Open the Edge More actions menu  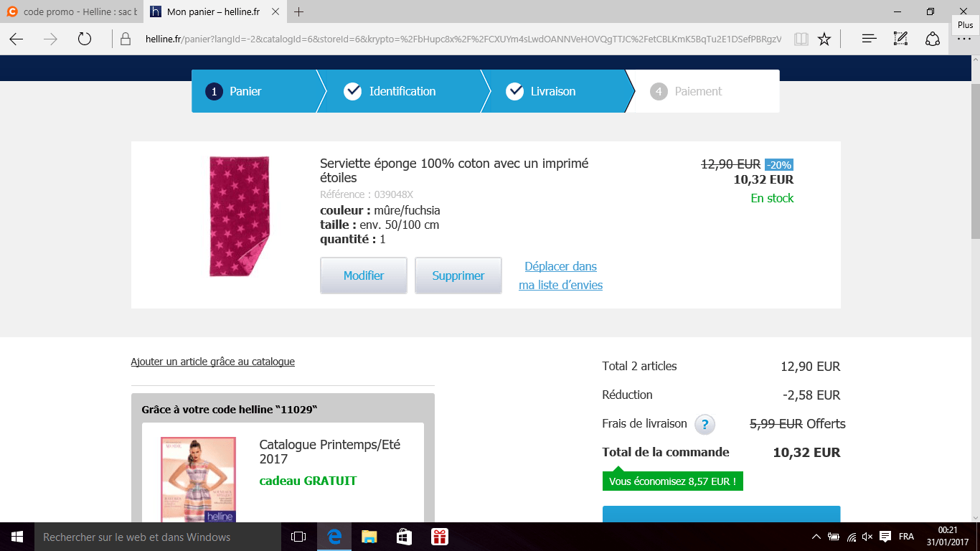tap(963, 39)
